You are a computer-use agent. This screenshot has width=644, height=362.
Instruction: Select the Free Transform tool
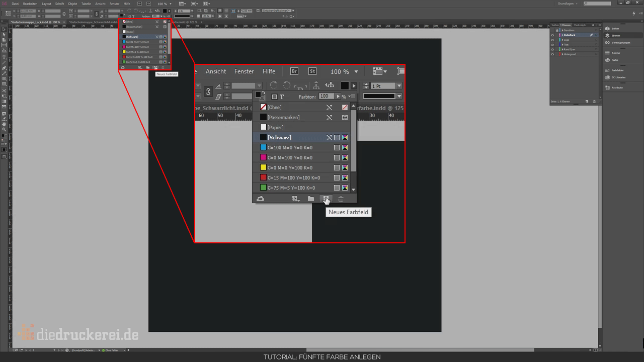[x=4, y=96]
